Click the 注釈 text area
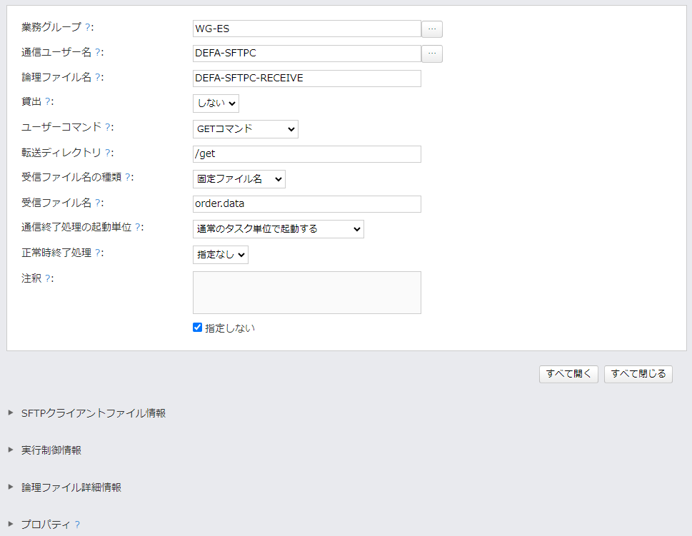Screen dimensions: 692x536 pos(307,292)
